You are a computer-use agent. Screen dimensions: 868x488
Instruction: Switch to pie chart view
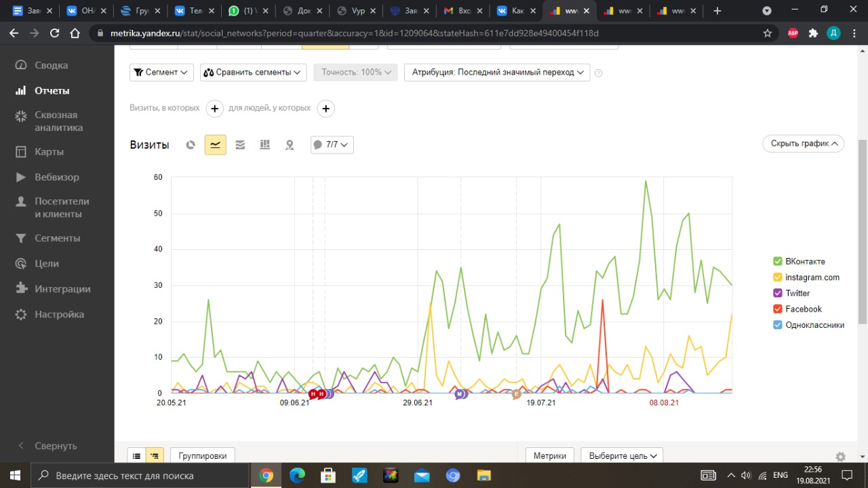click(191, 145)
